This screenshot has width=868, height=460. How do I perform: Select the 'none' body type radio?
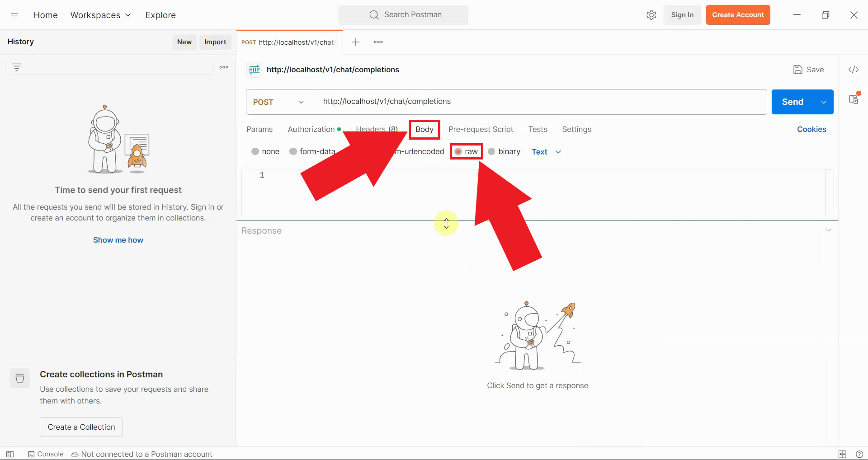coord(255,151)
